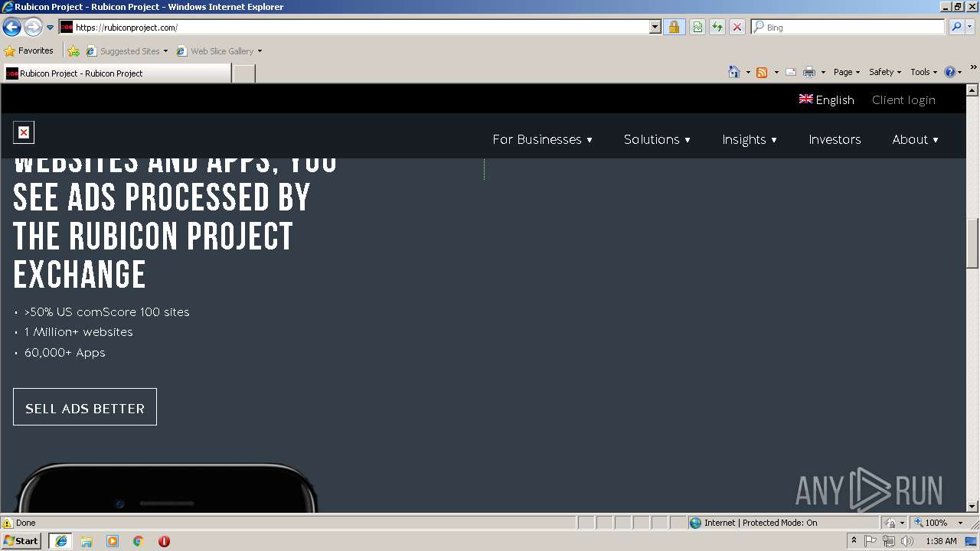
Task: Go back with the browser Back arrow
Action: click(11, 28)
